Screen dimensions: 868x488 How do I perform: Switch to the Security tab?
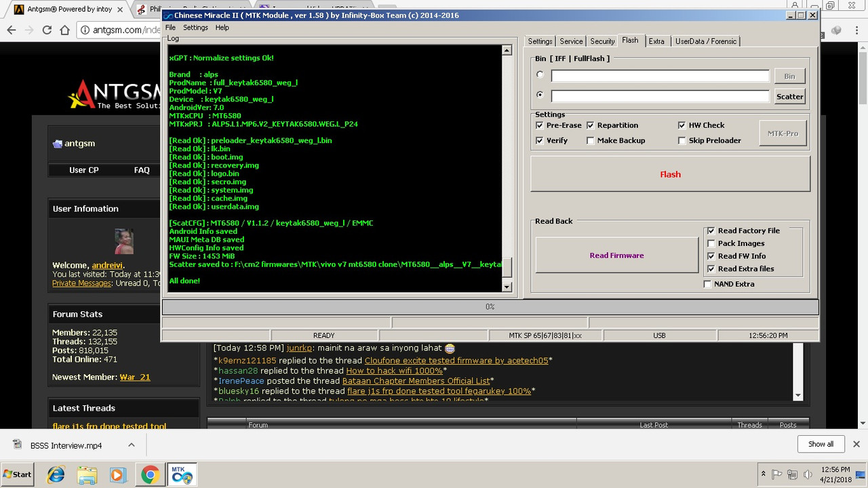601,41
